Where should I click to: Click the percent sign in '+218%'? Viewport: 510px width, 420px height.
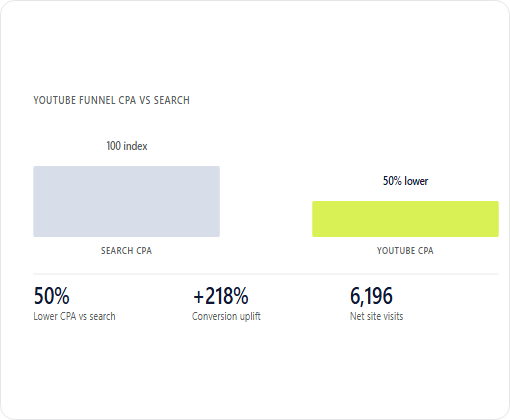[240, 296]
